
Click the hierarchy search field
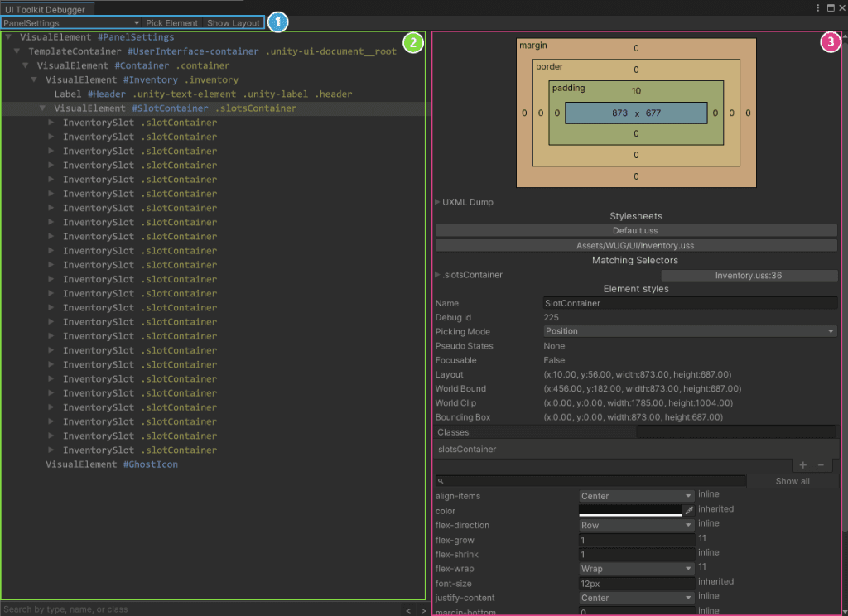pyautogui.click(x=200, y=609)
